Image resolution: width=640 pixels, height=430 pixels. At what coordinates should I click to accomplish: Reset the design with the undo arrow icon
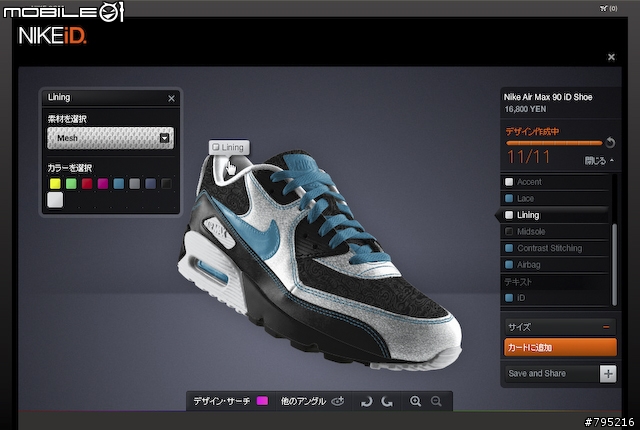coord(610,142)
